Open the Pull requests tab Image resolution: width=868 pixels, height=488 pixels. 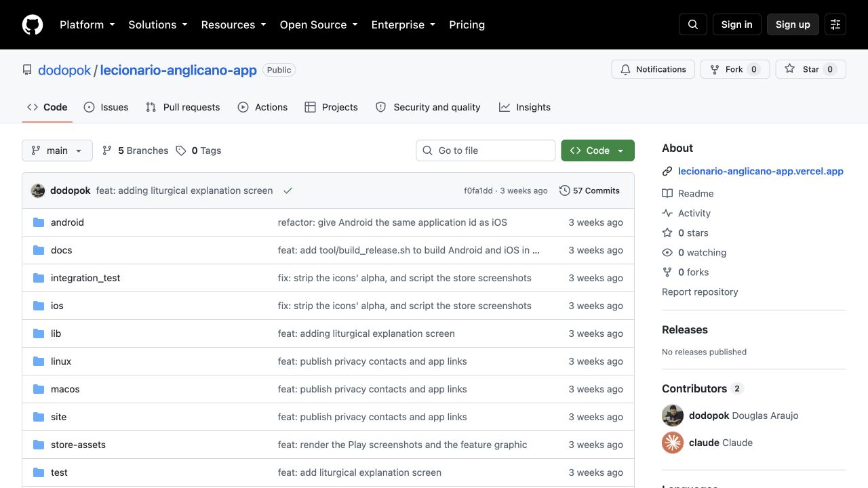183,107
